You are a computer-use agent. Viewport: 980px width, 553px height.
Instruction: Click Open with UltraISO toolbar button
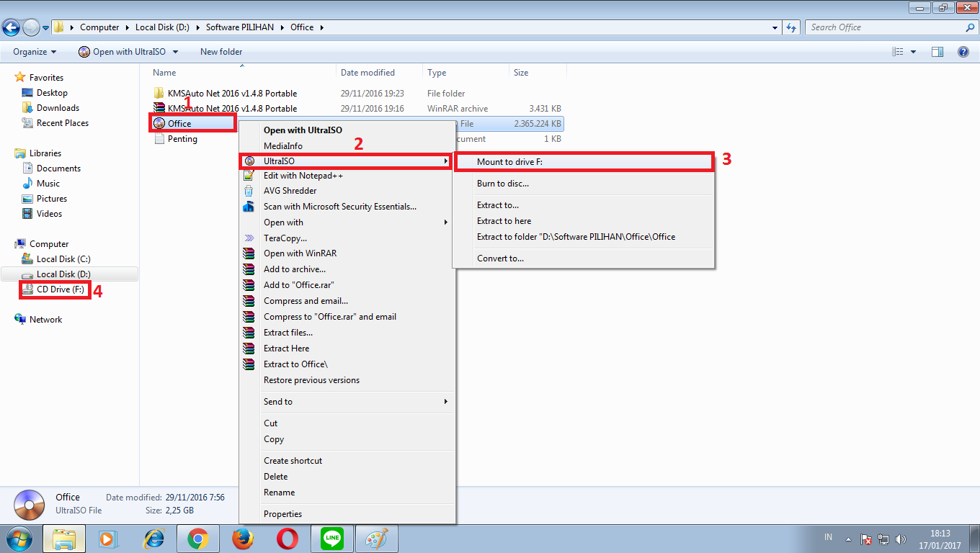tap(122, 52)
